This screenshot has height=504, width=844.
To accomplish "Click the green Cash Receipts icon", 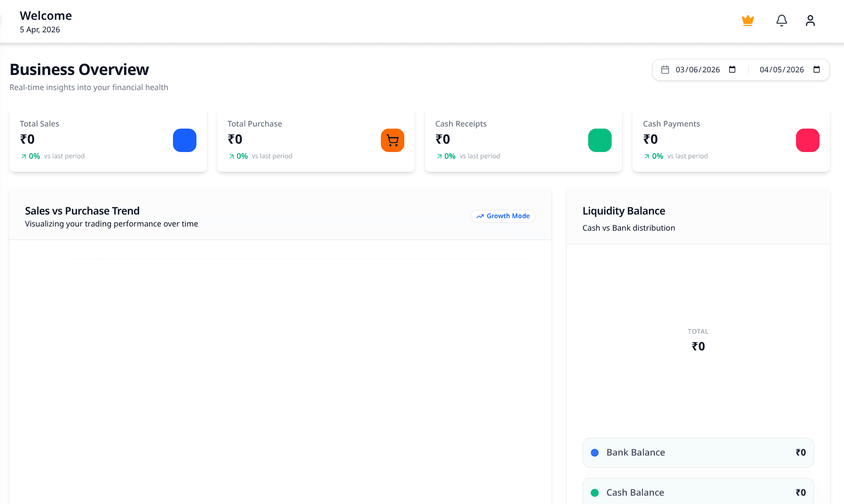I will pyautogui.click(x=600, y=140).
